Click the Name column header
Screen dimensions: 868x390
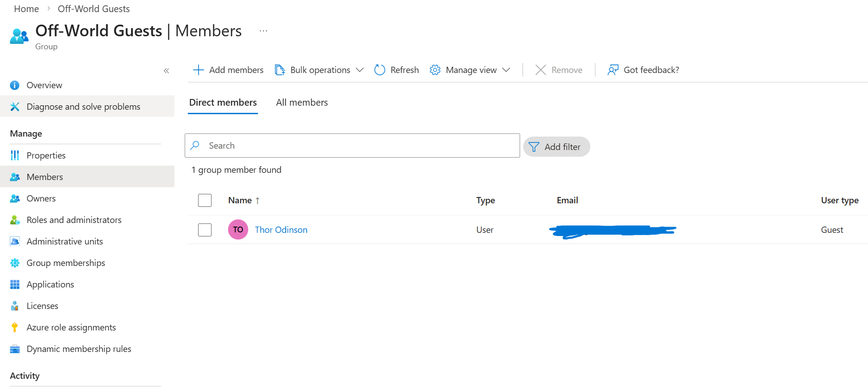[x=240, y=201]
